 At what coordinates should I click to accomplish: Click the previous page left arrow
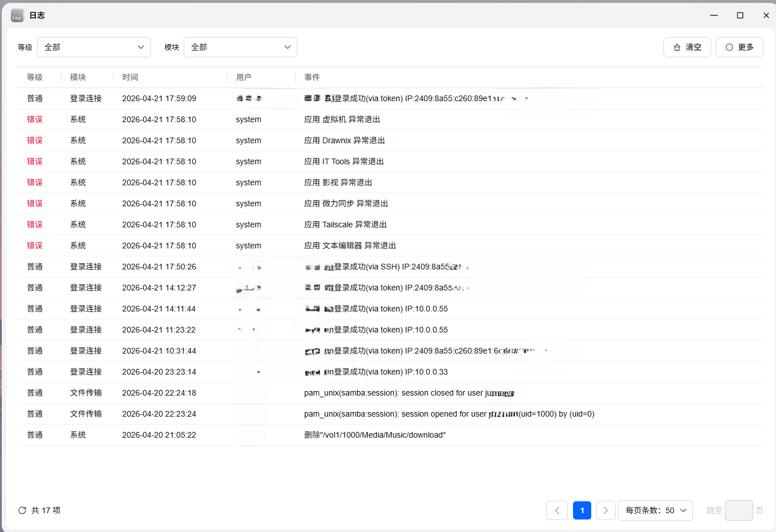point(557,510)
